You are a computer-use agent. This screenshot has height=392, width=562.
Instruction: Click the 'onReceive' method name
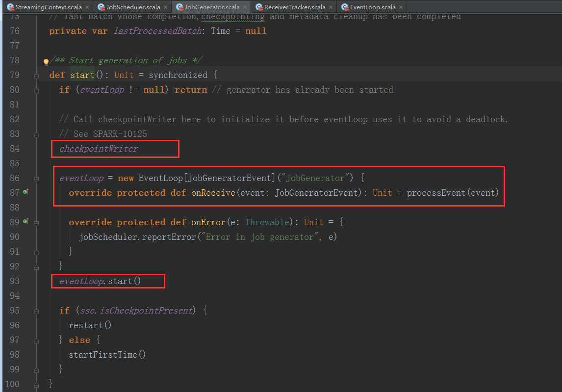pyautogui.click(x=213, y=193)
